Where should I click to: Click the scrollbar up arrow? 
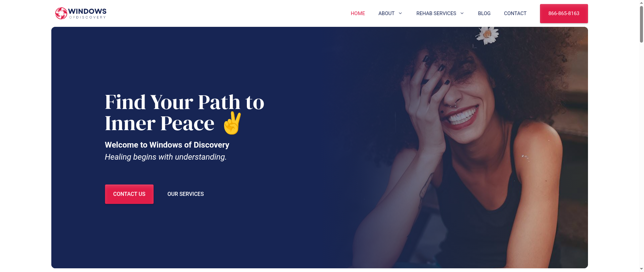click(641, 3)
